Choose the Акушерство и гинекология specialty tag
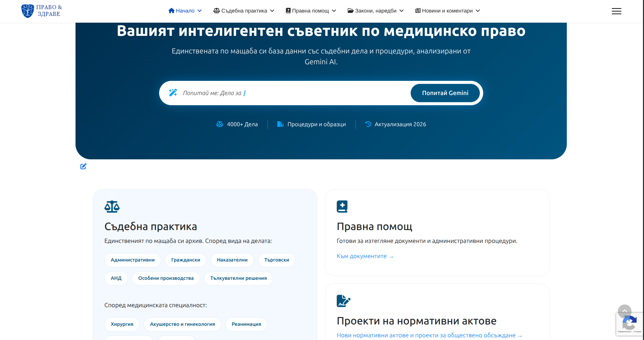Viewport: 644px width, 340px height. point(183,324)
